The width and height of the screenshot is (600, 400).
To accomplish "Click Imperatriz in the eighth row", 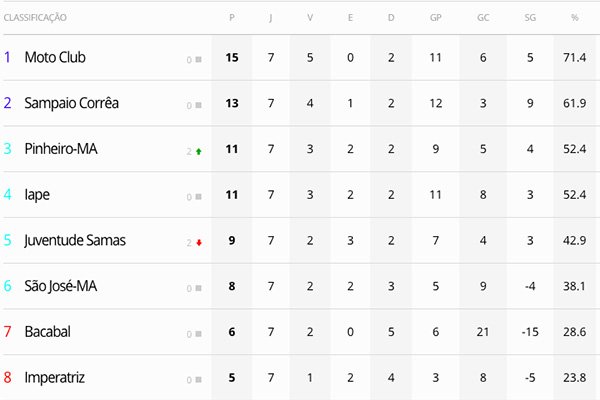I will 54,378.
